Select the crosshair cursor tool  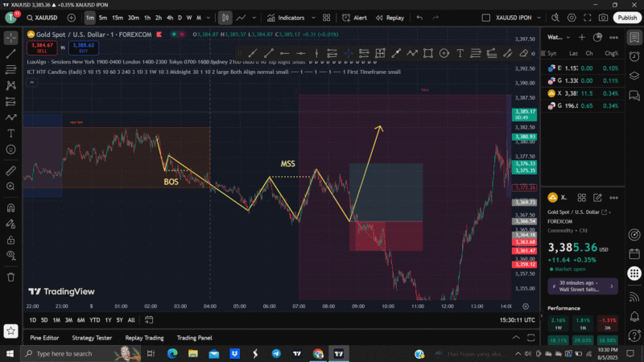click(x=10, y=37)
